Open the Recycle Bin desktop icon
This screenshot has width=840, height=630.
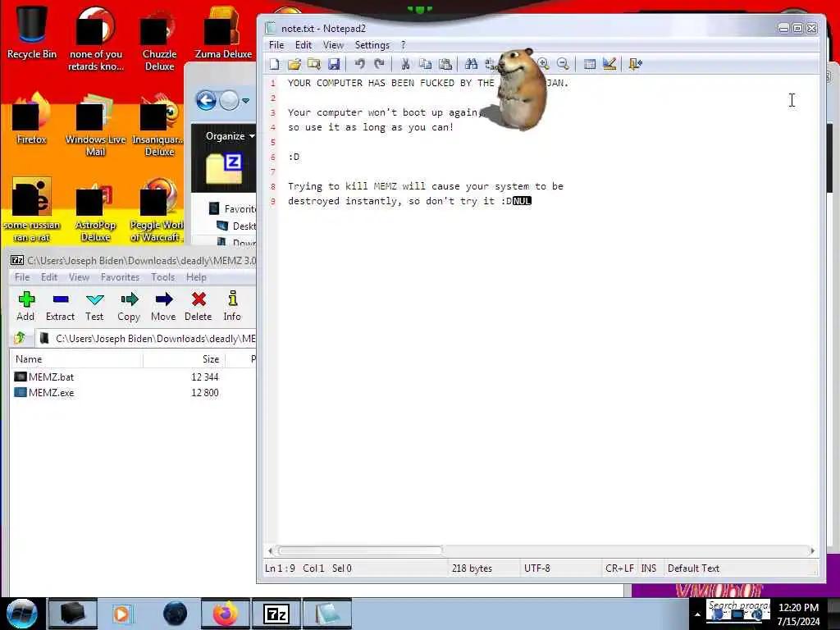32,32
